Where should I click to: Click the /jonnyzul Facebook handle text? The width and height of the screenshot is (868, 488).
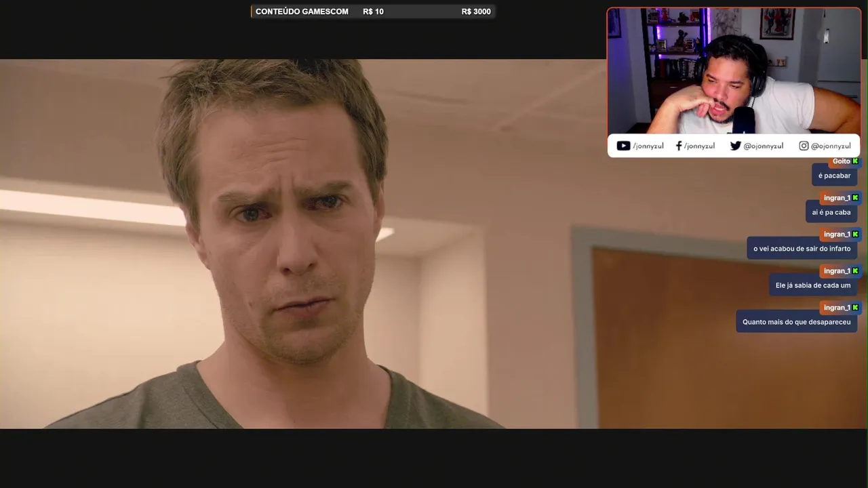click(699, 146)
